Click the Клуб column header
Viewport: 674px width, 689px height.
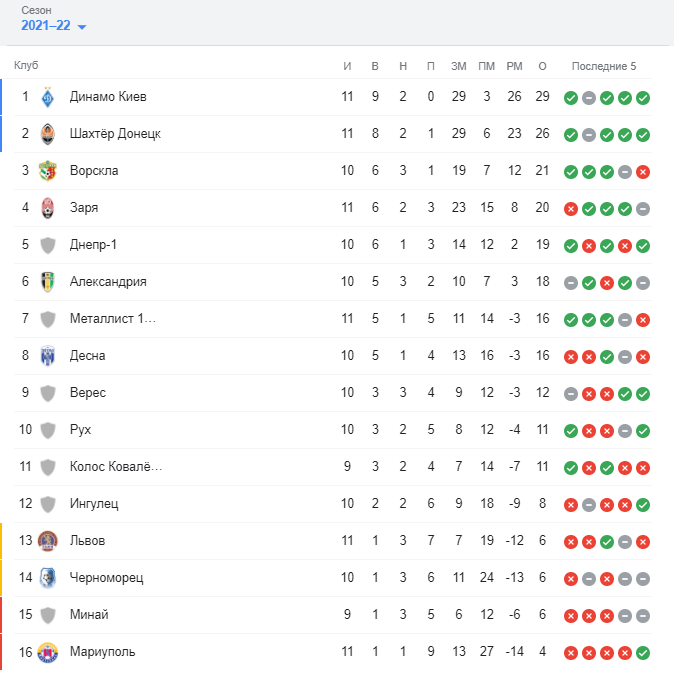click(x=26, y=66)
